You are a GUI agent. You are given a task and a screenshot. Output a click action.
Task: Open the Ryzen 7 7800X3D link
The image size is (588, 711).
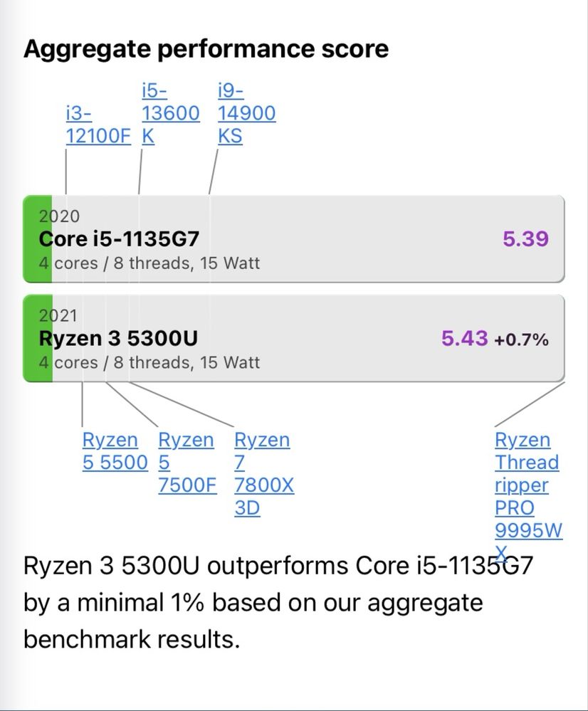[264, 473]
